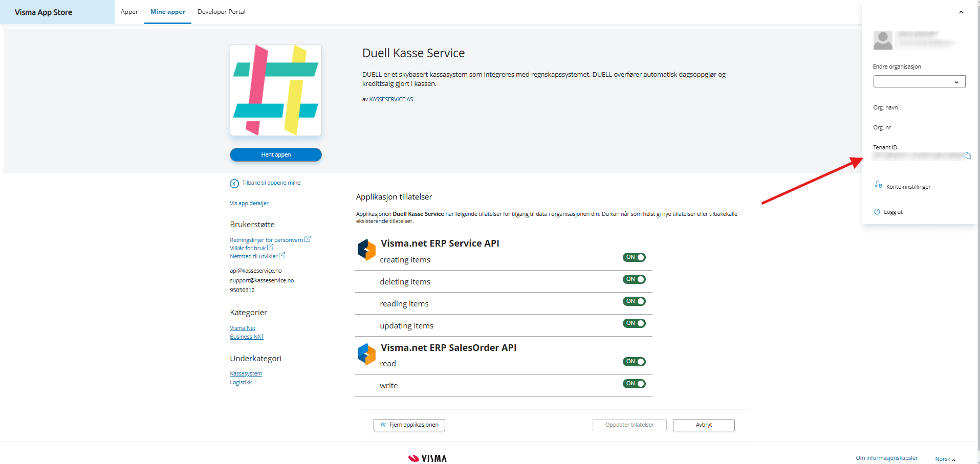Click external link icon beside Vilkår for bruk
This screenshot has width=980, height=464.
[270, 247]
